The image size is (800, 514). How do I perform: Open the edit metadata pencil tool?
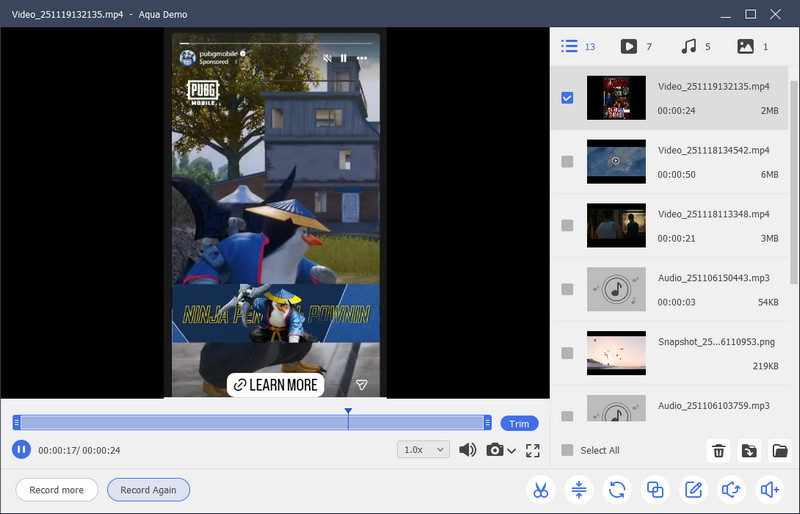point(693,490)
